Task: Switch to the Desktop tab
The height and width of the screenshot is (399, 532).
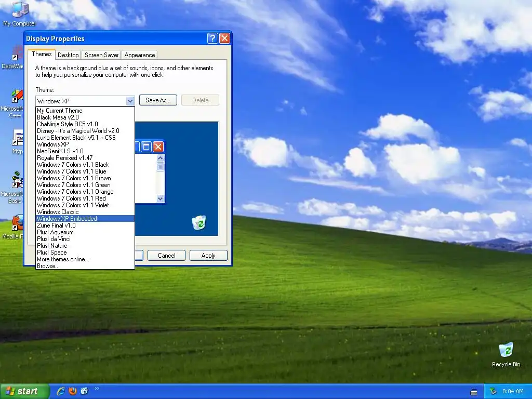Action: click(x=68, y=55)
